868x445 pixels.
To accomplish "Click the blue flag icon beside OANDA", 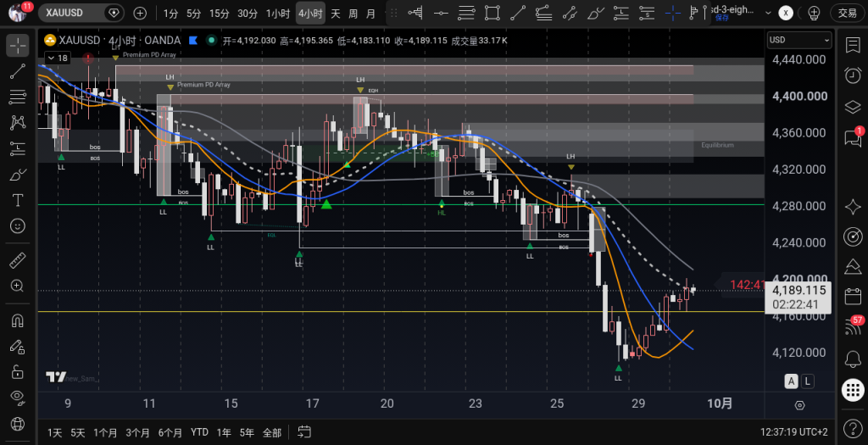I will (x=193, y=40).
